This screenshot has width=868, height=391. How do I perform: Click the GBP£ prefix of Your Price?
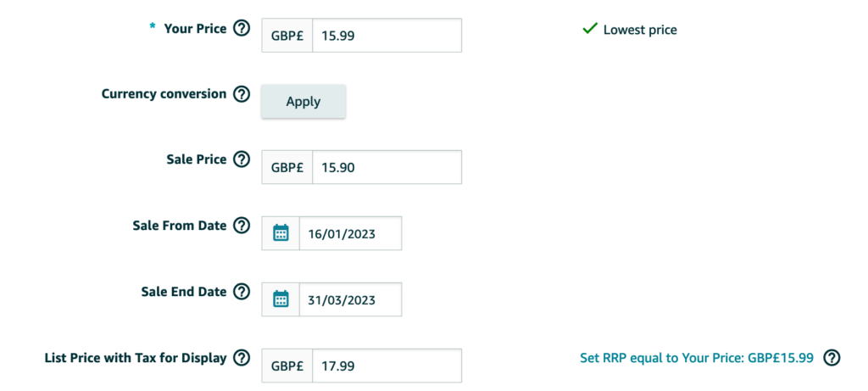[x=287, y=36]
